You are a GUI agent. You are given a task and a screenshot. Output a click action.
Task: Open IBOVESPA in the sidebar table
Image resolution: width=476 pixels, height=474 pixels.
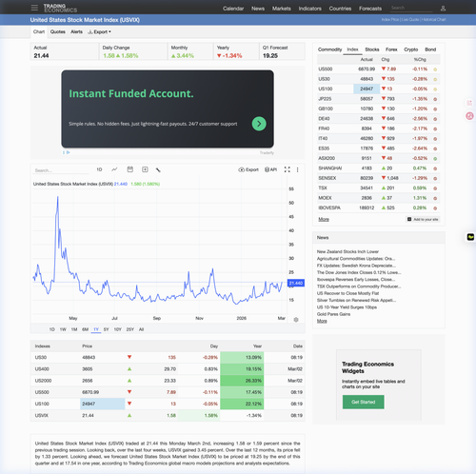[329, 207]
